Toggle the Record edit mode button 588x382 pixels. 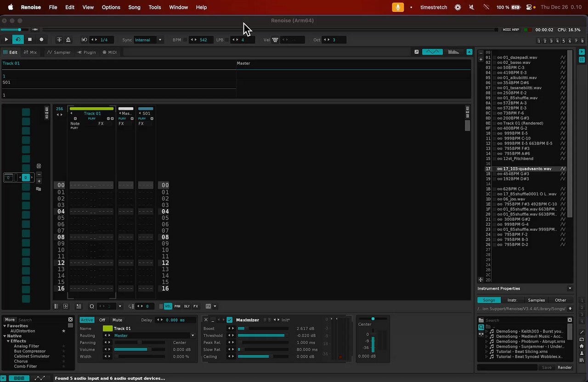tap(41, 40)
